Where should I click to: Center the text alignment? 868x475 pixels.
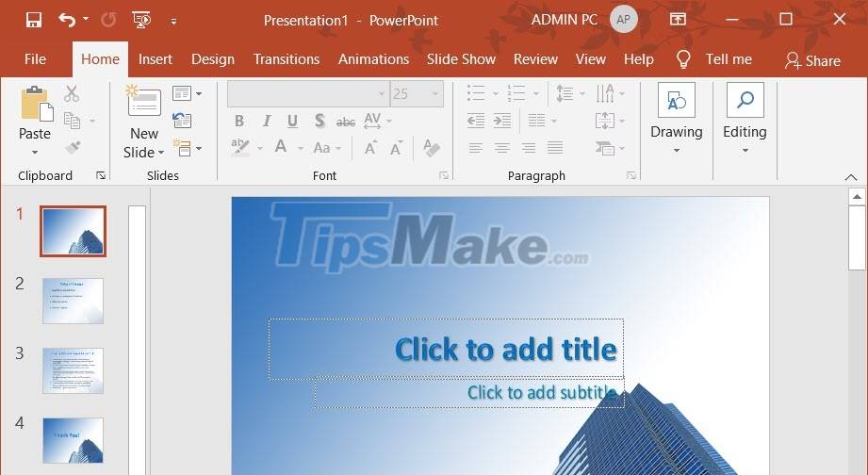point(502,148)
